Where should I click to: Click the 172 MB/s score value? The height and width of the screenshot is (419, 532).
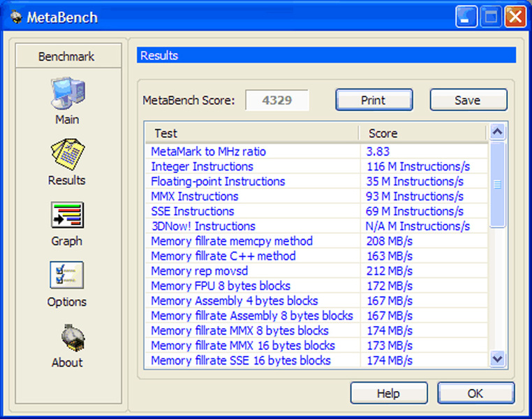pyautogui.click(x=390, y=286)
